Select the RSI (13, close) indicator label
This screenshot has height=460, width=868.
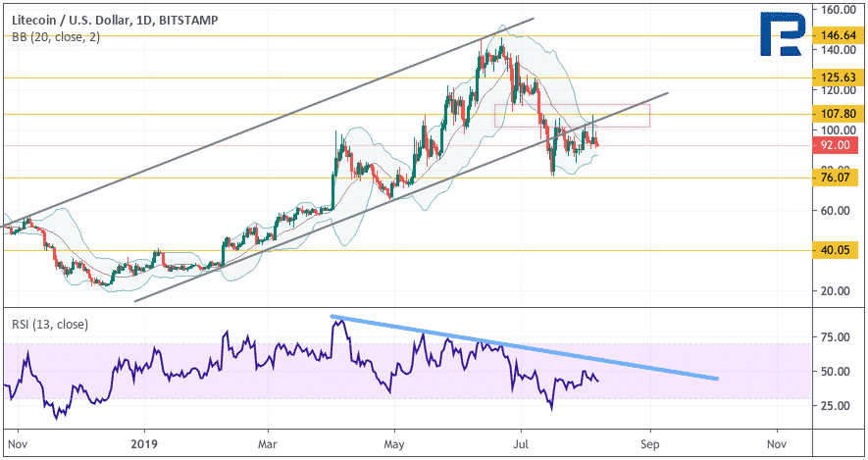pos(50,325)
